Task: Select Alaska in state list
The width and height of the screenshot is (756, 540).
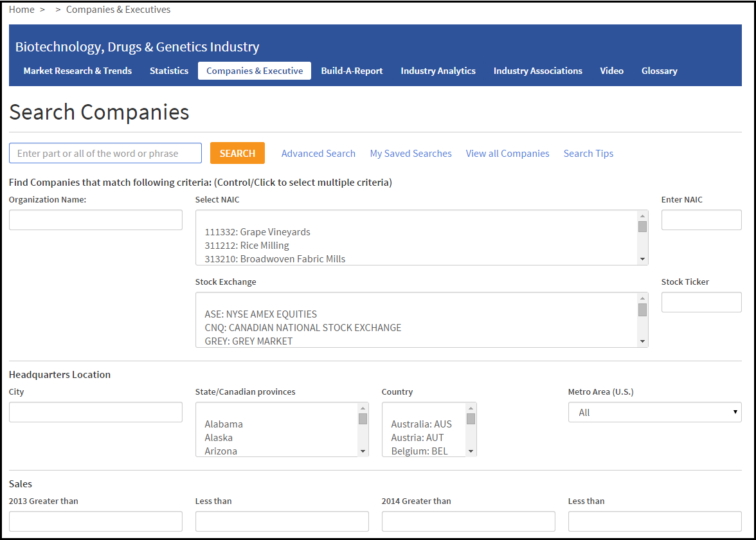Action: (219, 438)
